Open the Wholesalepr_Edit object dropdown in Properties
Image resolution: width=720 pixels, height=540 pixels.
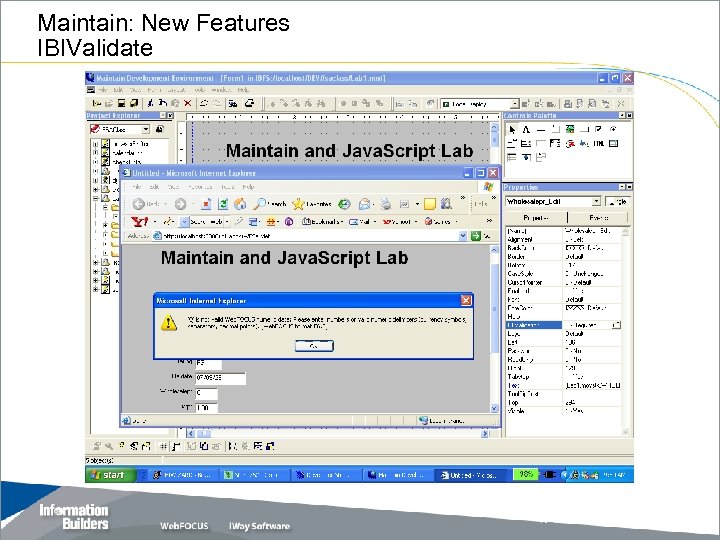coord(596,201)
